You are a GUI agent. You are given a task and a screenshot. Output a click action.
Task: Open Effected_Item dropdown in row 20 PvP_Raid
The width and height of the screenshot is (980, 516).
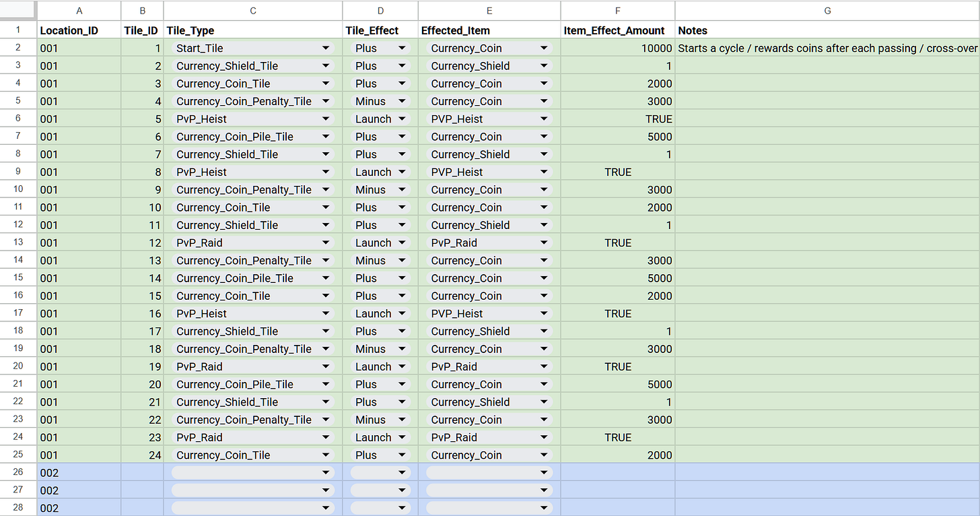click(x=544, y=367)
